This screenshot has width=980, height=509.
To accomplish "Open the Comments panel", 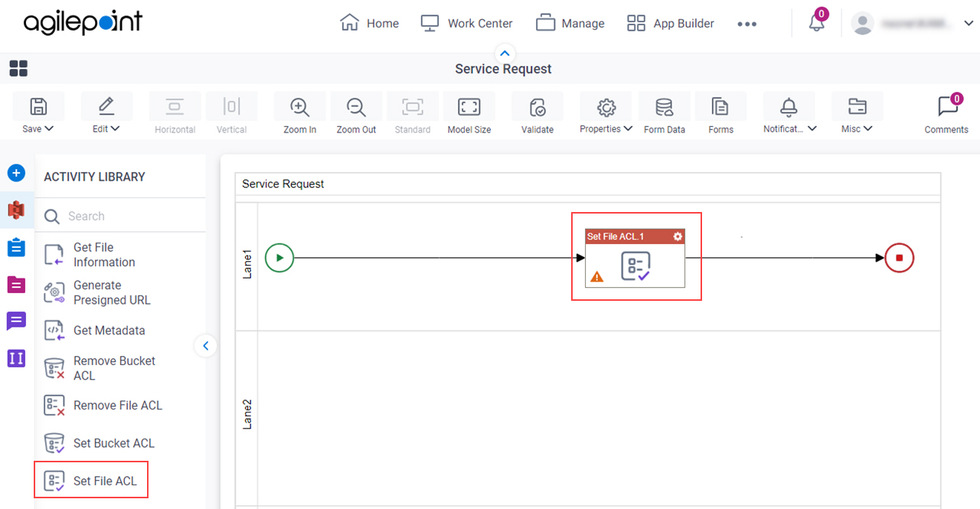I will (946, 115).
